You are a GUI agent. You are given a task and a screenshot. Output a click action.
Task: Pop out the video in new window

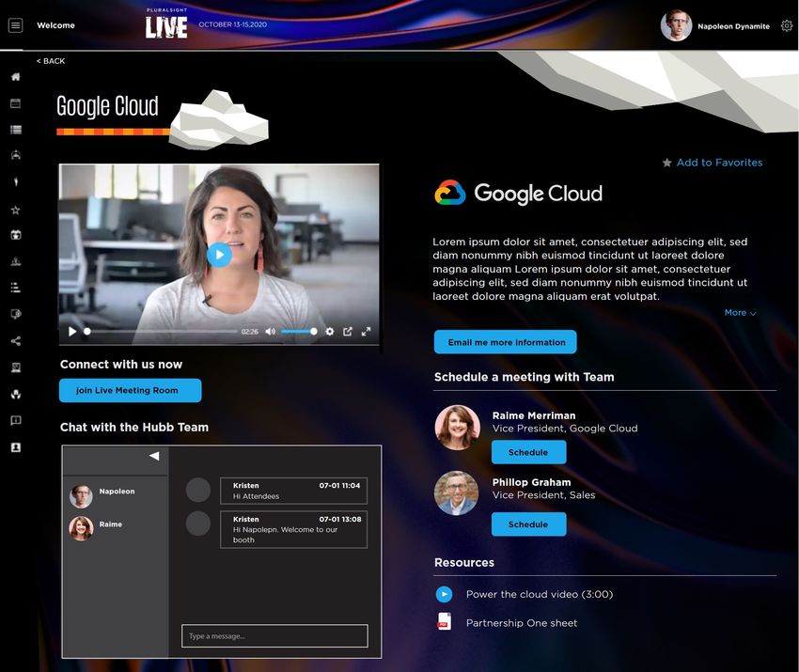pyautogui.click(x=348, y=332)
